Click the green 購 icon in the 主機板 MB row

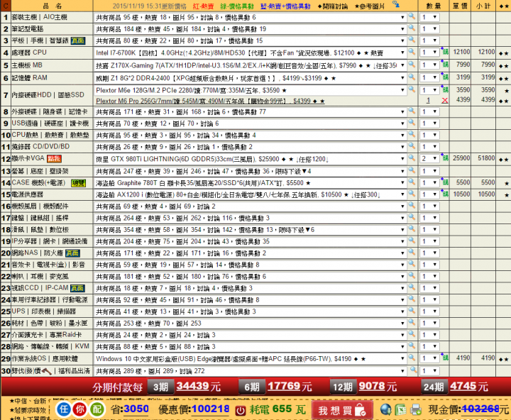(x=445, y=65)
